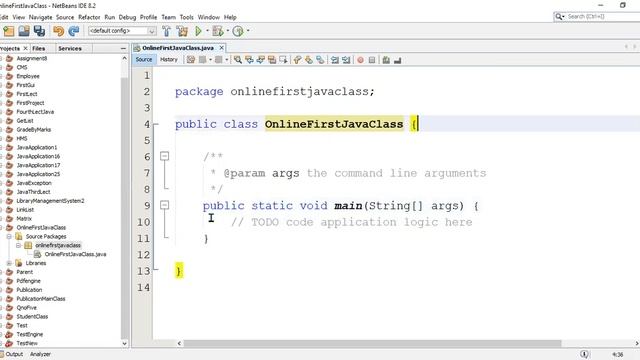Image resolution: width=640 pixels, height=360 pixels.
Task: Minimize the Projects panel group
Action: pos(123,49)
